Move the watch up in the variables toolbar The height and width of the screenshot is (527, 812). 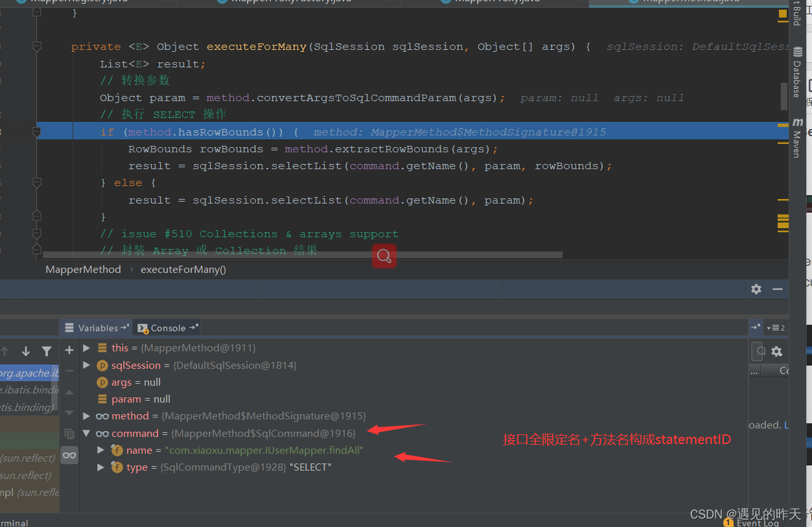(x=69, y=392)
